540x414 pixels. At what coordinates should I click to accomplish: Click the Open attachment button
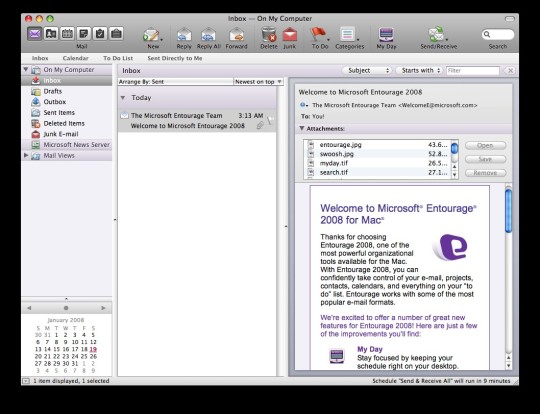(485, 145)
